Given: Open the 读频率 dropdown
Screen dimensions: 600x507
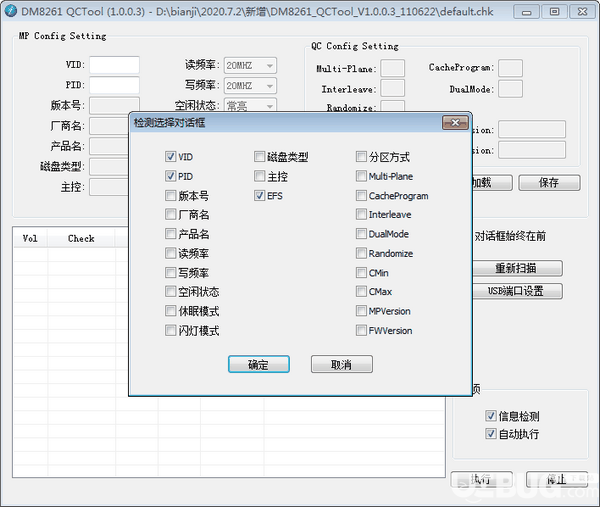Looking at the screenshot, I should pyautogui.click(x=250, y=65).
